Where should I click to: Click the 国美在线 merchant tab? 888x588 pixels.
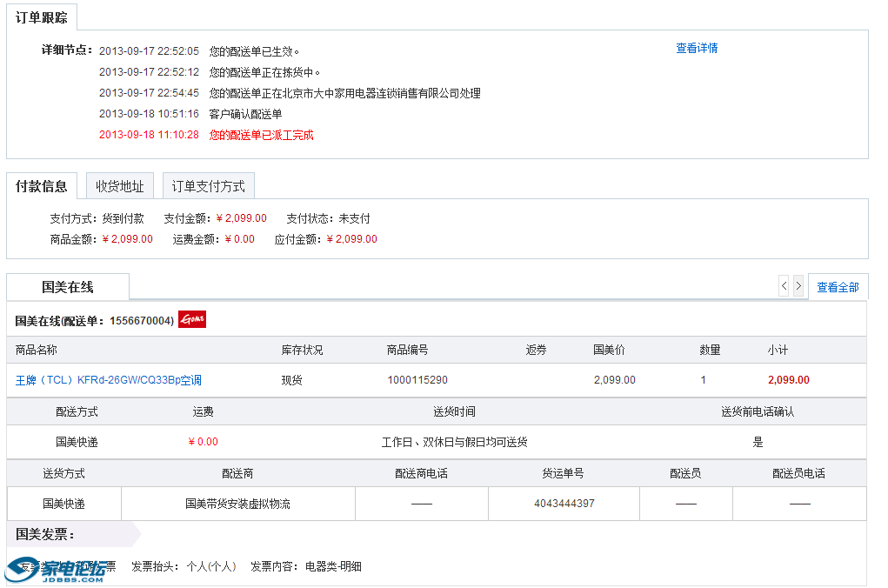coord(67,286)
